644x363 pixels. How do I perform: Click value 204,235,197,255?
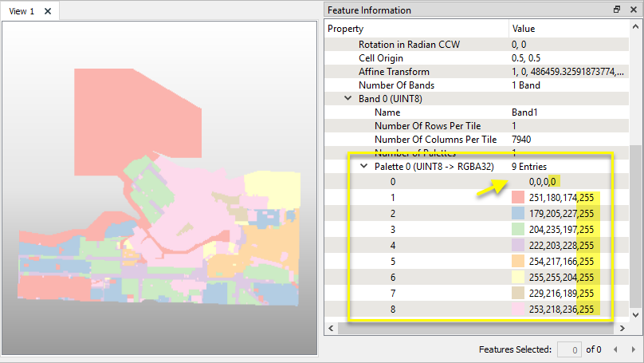561,230
